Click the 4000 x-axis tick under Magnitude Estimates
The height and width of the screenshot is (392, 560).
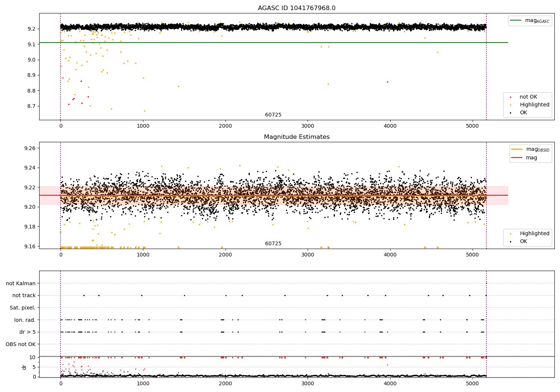click(390, 255)
